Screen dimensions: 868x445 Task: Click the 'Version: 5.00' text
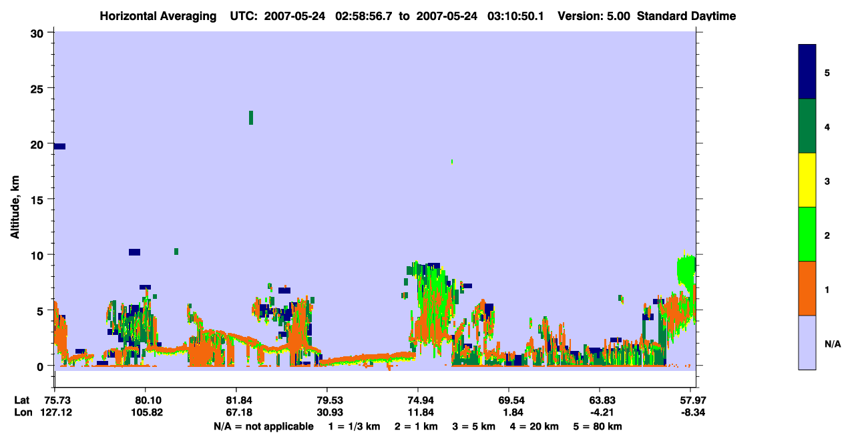593,16
